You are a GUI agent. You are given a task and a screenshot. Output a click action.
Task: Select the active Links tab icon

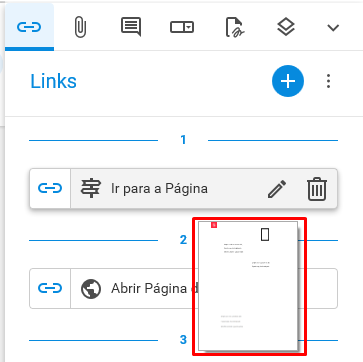(29, 27)
